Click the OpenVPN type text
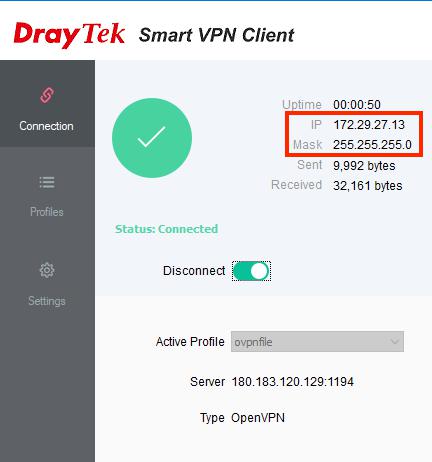 coord(258,418)
